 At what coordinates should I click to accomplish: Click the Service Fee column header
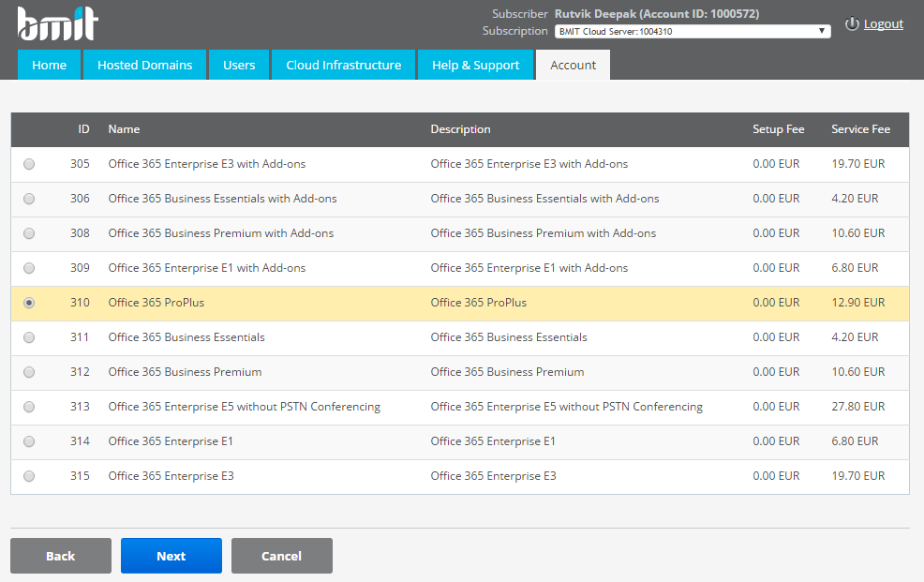point(860,129)
